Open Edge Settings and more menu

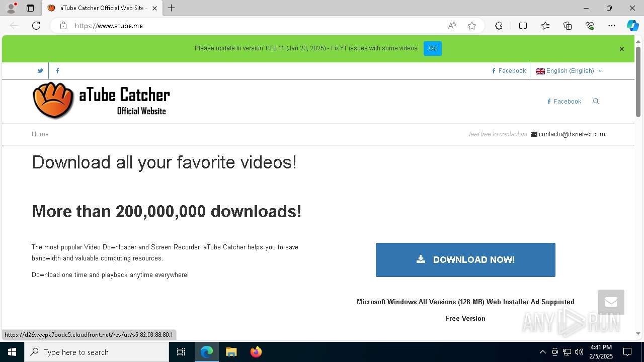[x=612, y=26]
